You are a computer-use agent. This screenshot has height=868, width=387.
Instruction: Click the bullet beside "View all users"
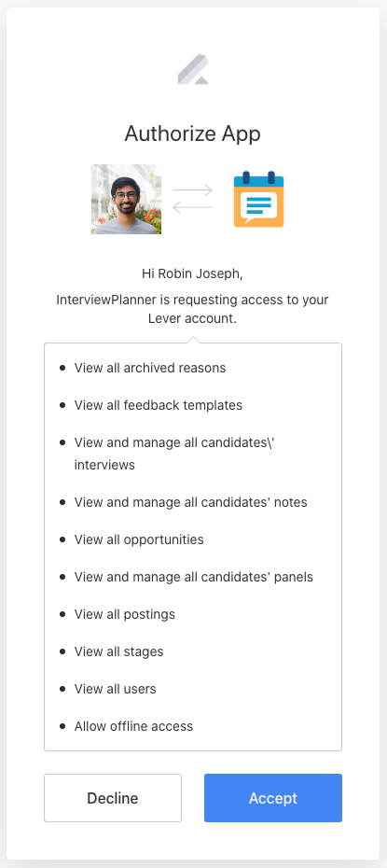tap(62, 689)
